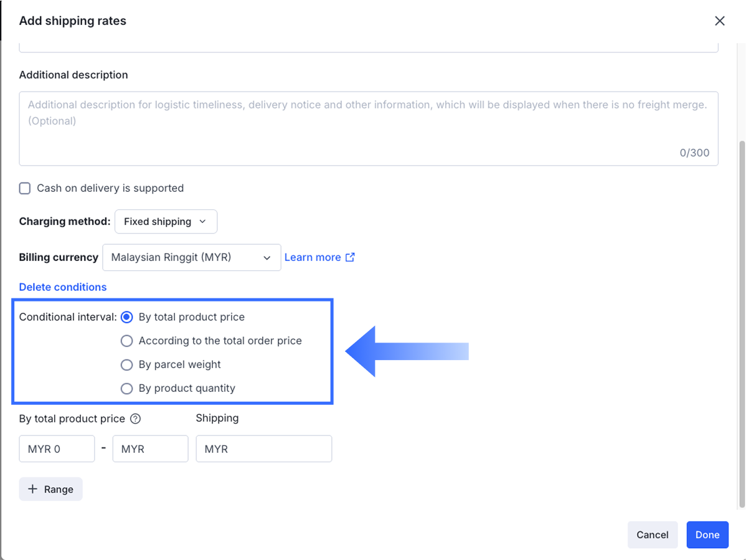Focus the MYR 0 minimum price field

point(57,449)
